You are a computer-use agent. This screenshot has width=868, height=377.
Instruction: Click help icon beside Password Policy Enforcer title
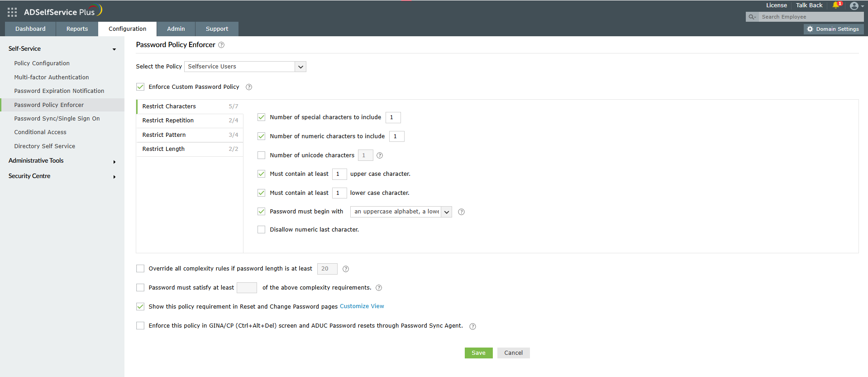(221, 45)
